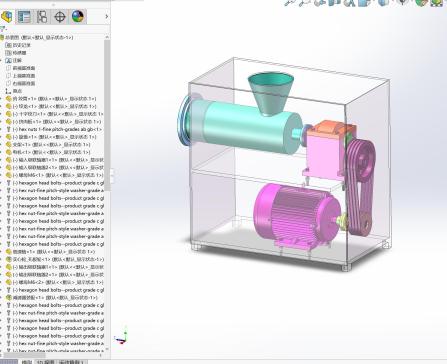This screenshot has width=447, height=364.
Task: Select the Front Plane item in the tree
Action: (x=21, y=68)
